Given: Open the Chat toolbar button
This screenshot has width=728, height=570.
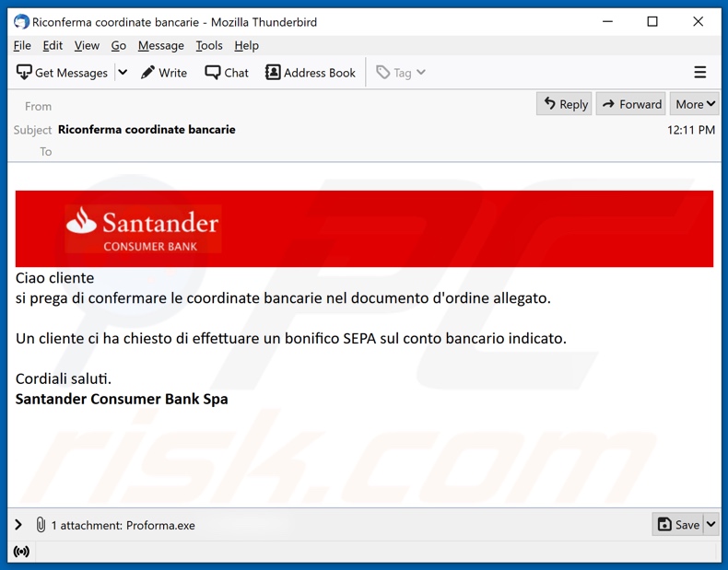Looking at the screenshot, I should pyautogui.click(x=227, y=73).
